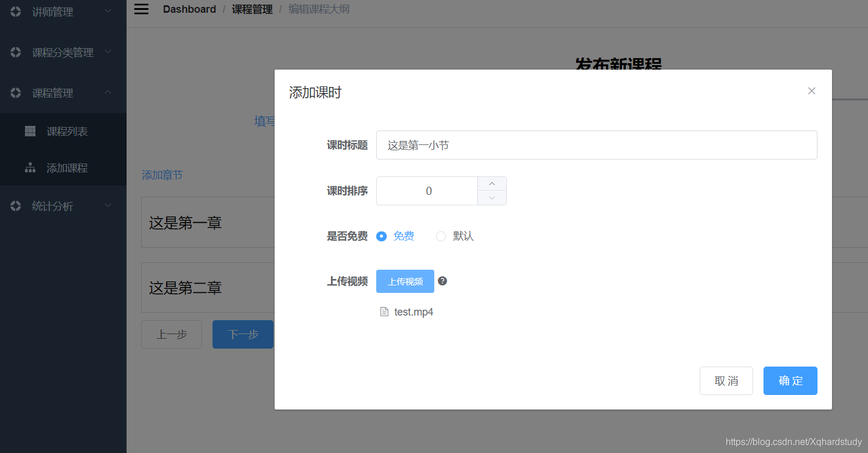Click the 下一步 button
This screenshot has height=453, width=868.
pos(243,334)
